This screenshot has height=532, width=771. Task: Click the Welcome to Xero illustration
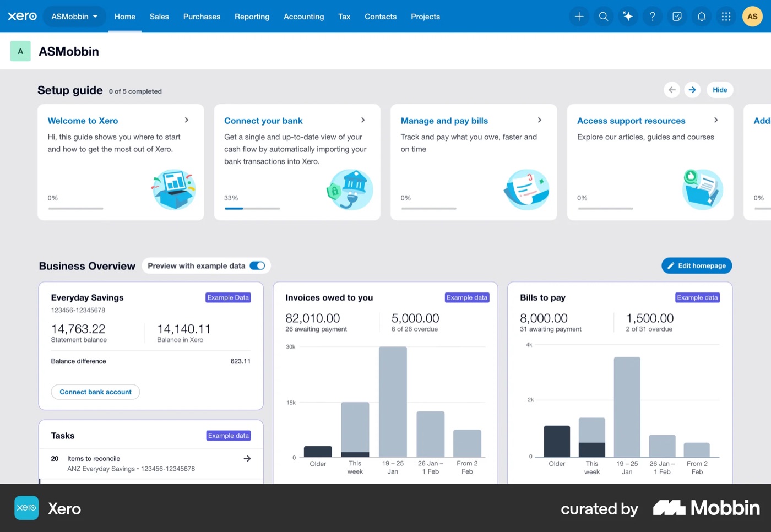(173, 189)
